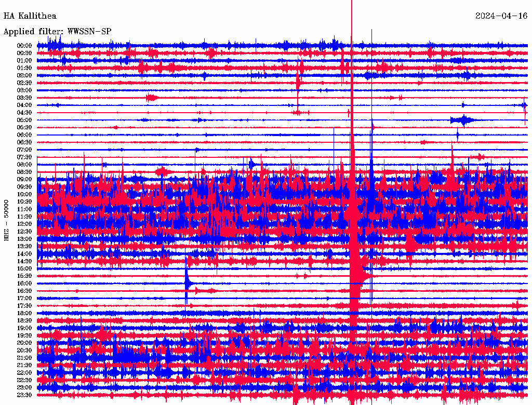Screen dimensions: 532x405
Task: Select the 15:00 time label
Action: [24, 268]
